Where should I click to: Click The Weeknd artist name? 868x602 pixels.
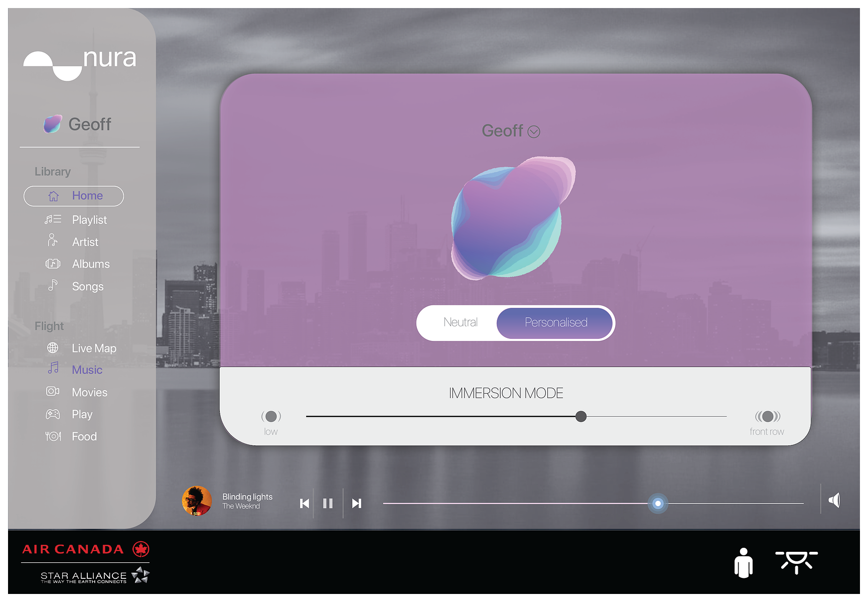[241, 506]
